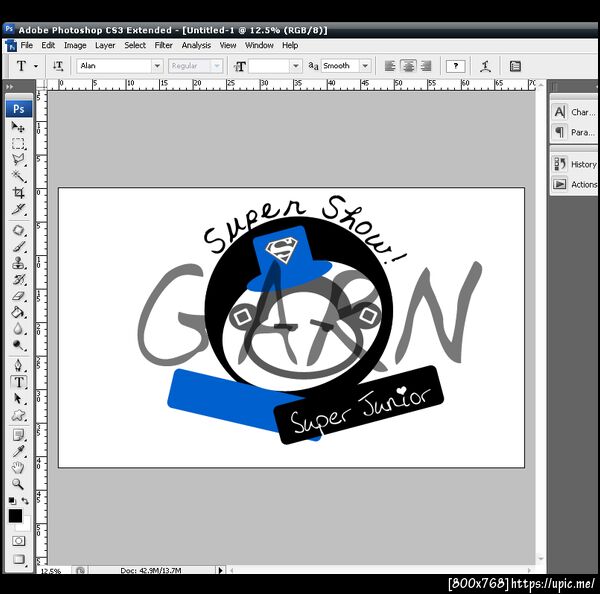Open the File menu
Screen dimensions: 600x594
click(26, 46)
